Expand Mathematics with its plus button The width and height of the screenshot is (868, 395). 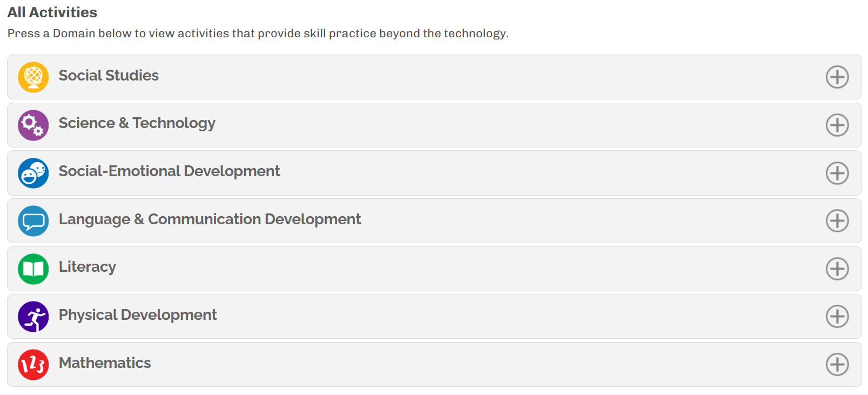(837, 365)
